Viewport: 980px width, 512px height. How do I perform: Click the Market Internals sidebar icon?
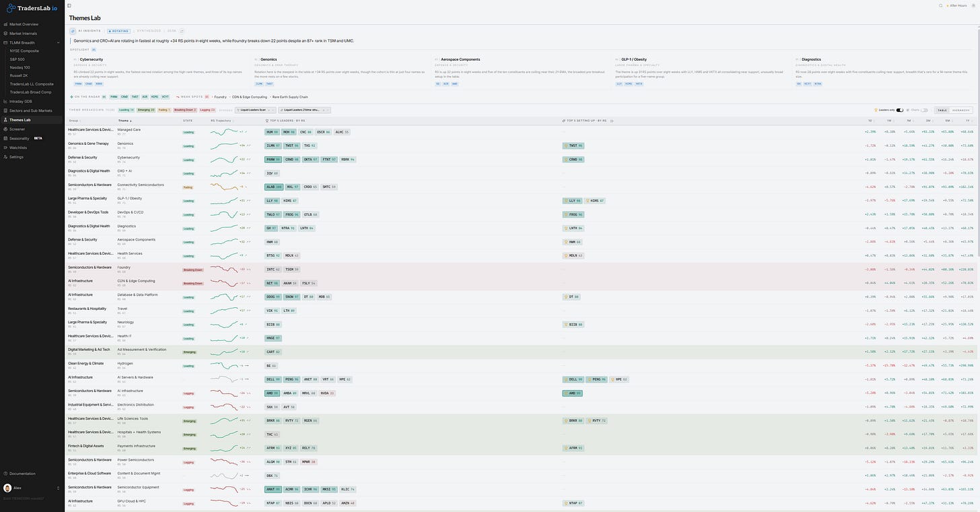tap(5, 33)
